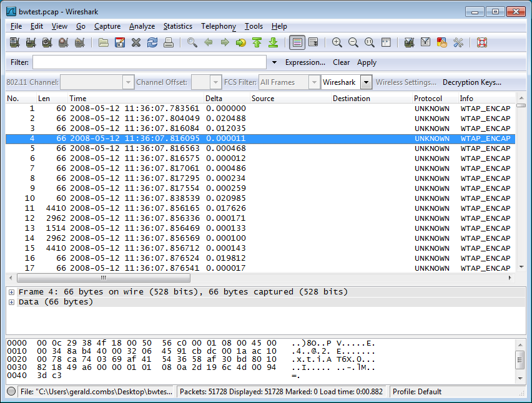Toggle packet list colorization
Image resolution: width=532 pixels, height=403 pixels.
297,42
